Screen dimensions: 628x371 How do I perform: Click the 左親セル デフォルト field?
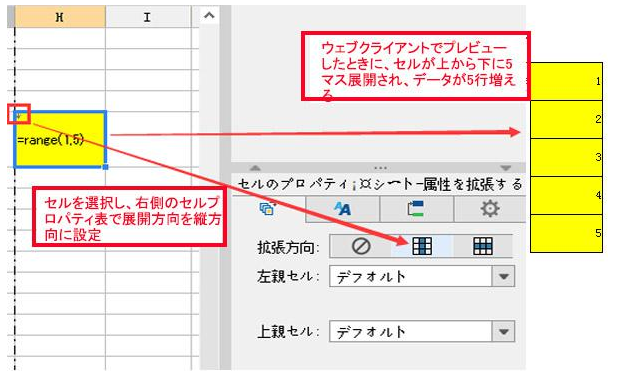411,276
